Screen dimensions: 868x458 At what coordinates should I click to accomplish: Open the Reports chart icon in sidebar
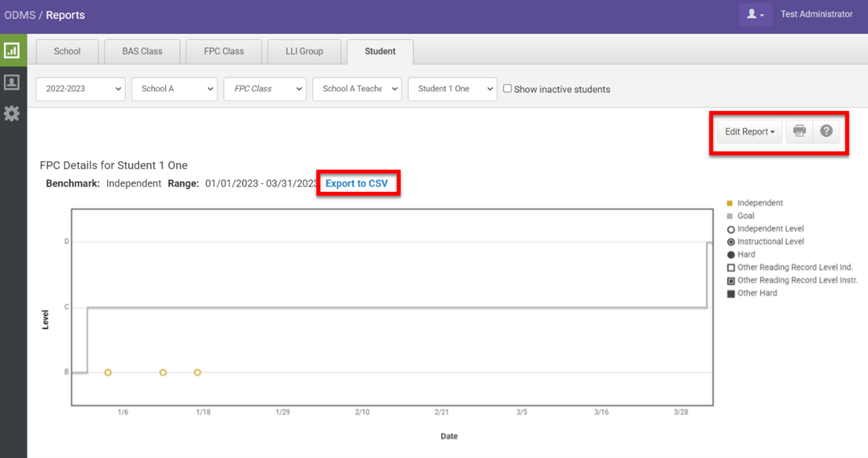pos(12,50)
